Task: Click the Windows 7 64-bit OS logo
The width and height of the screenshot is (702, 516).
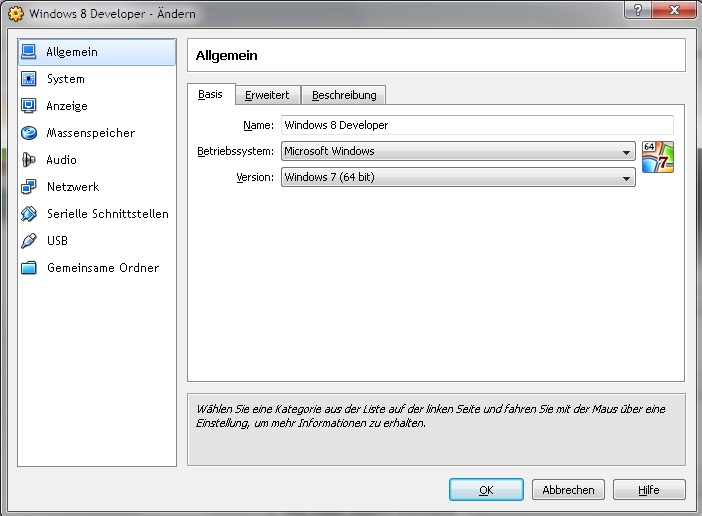Action: [658, 157]
